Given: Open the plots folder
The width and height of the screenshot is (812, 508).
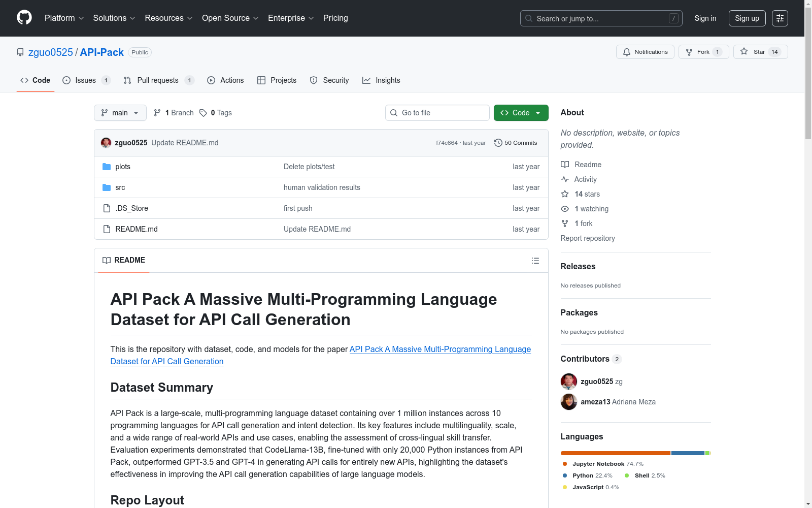Looking at the screenshot, I should [122, 167].
